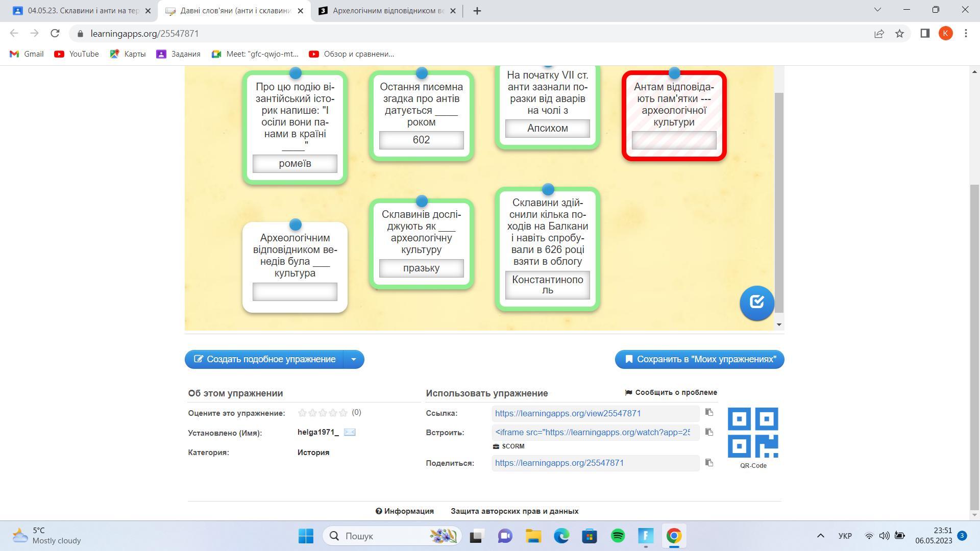Copy the exercise link with copy icon
The height and width of the screenshot is (551, 980).
tap(709, 412)
